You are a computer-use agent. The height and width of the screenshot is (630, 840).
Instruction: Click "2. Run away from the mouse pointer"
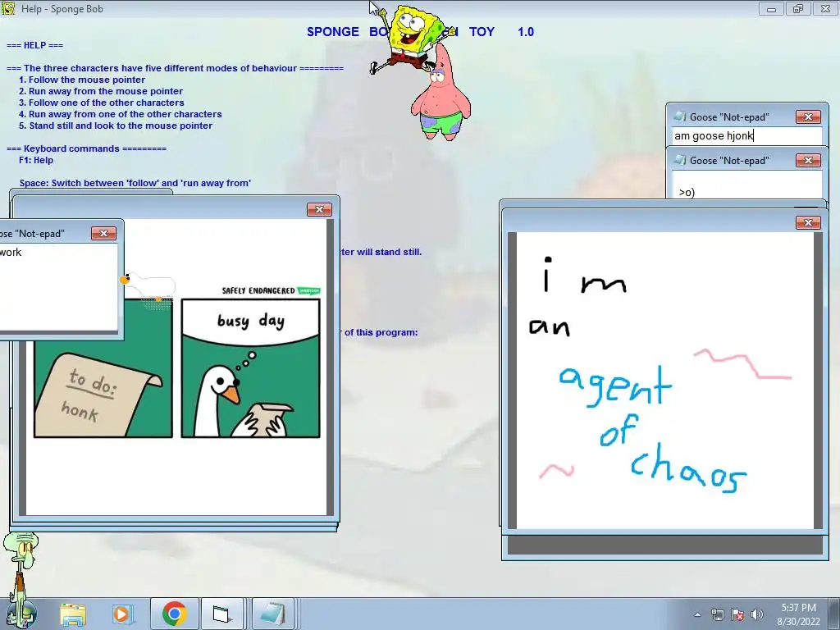point(101,91)
